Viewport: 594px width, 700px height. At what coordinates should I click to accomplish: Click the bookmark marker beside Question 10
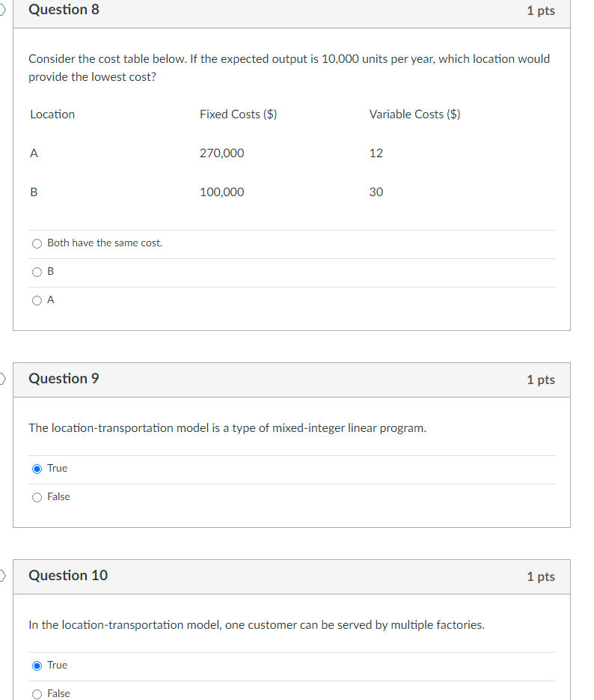[x=1, y=576]
